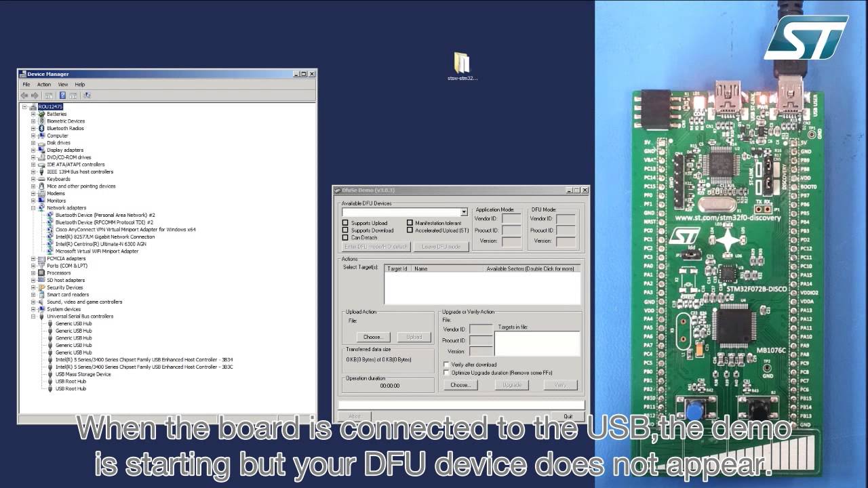The width and height of the screenshot is (868, 488).
Task: Tick the Can Detach checkbox
Action: pos(345,238)
